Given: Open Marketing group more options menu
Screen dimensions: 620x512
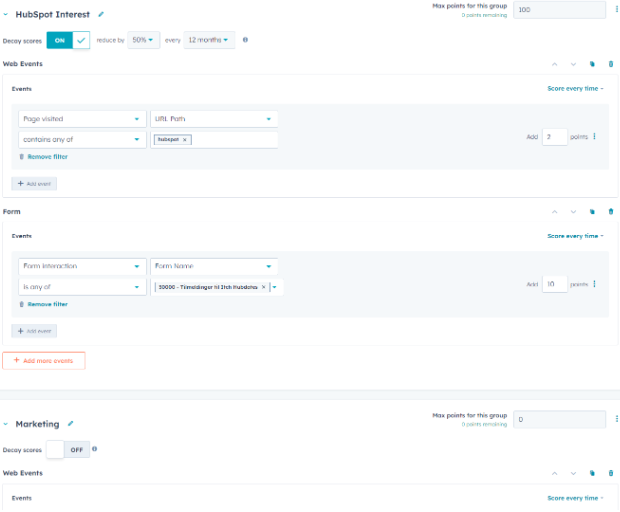Looking at the screenshot, I should coord(616,419).
